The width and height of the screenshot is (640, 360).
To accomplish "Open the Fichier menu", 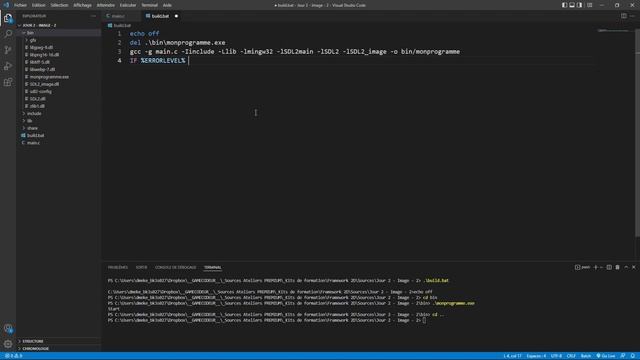I will [x=20, y=5].
